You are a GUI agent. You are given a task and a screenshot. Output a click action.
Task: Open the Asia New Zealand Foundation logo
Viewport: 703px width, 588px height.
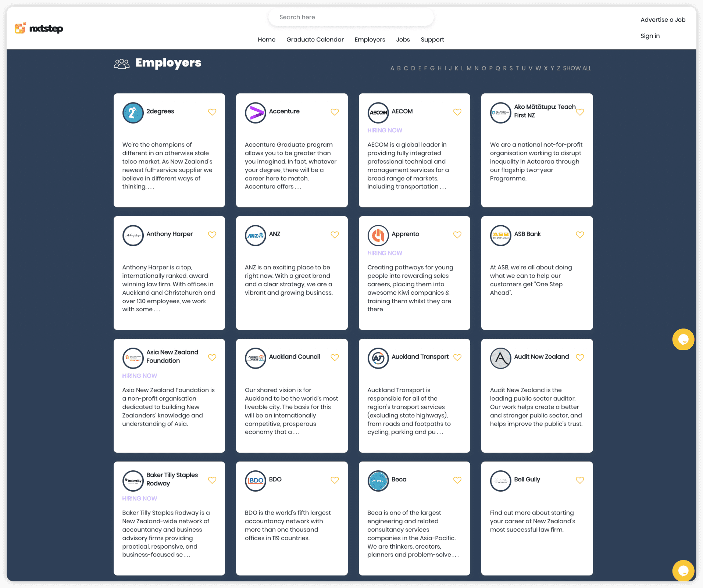coord(133,358)
